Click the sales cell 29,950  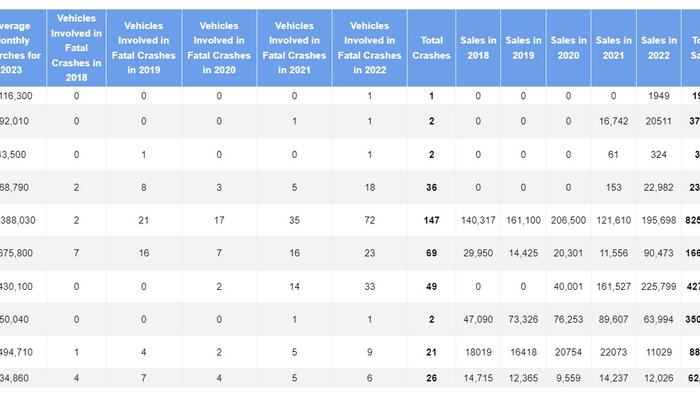pos(478,253)
